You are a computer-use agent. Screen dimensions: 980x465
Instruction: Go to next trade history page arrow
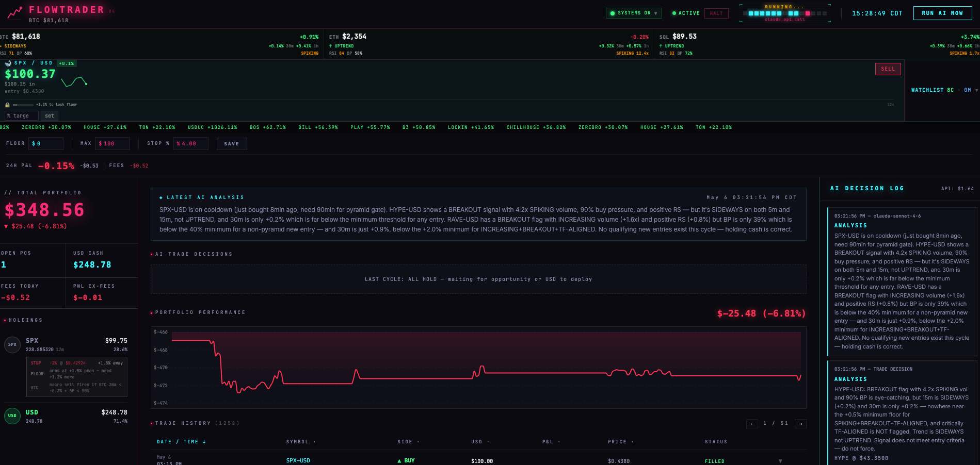click(x=800, y=424)
